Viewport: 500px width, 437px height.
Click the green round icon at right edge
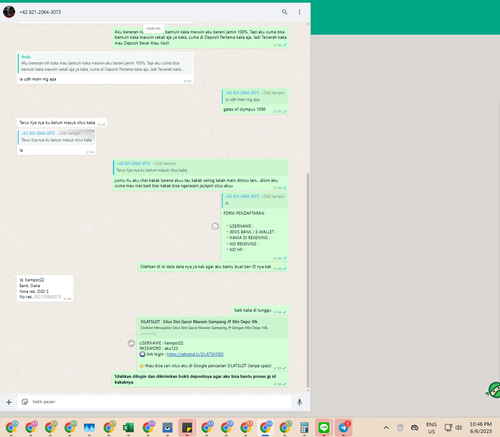point(494,390)
